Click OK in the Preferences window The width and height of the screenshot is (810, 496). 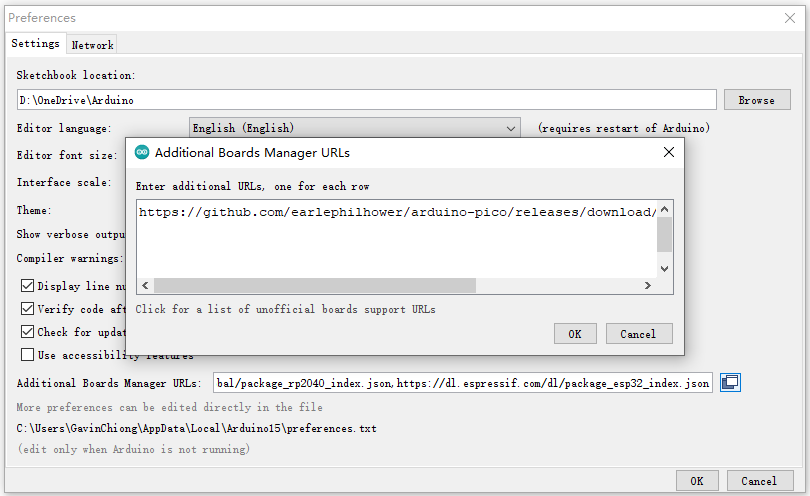pyautogui.click(x=697, y=481)
